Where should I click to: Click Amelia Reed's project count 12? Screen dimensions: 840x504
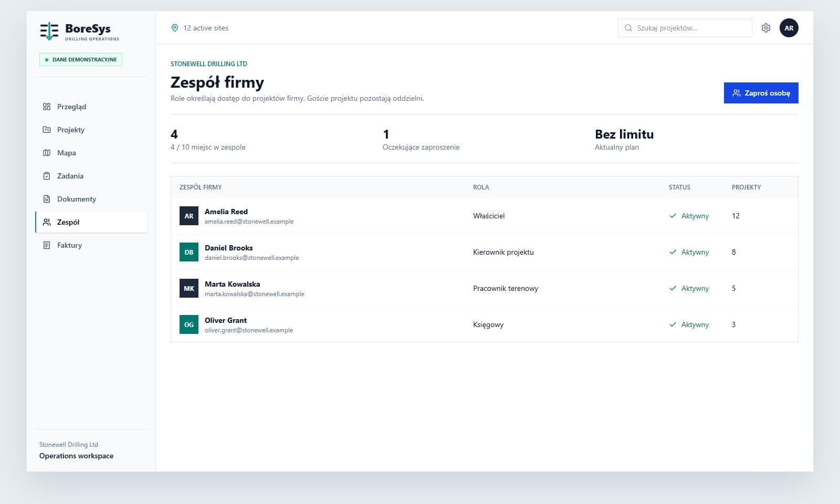(736, 216)
